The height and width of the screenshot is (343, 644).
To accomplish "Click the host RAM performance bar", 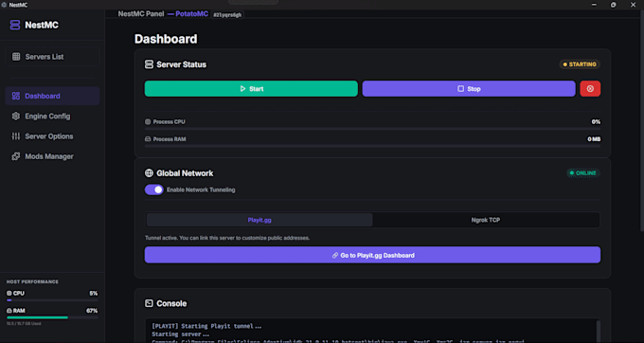I will click(x=52, y=317).
